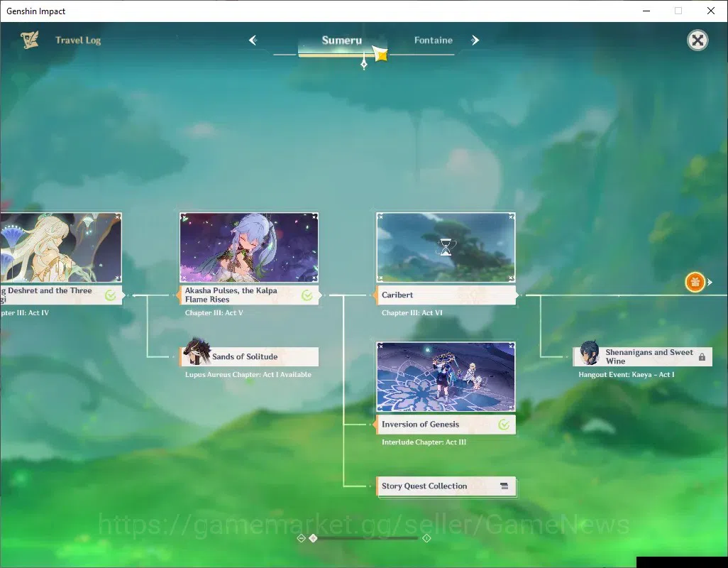728x568 pixels.
Task: Click the hourglass icon on Caribert image
Action: tap(446, 248)
